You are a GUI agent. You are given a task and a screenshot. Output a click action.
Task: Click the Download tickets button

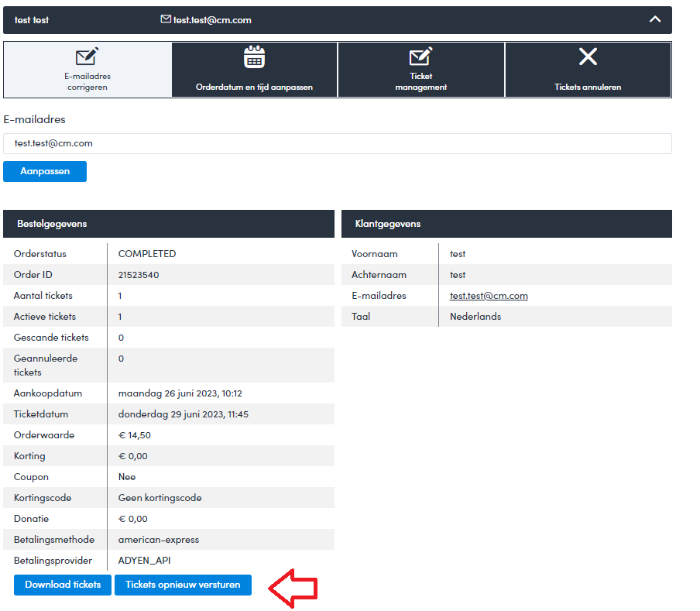pos(63,585)
